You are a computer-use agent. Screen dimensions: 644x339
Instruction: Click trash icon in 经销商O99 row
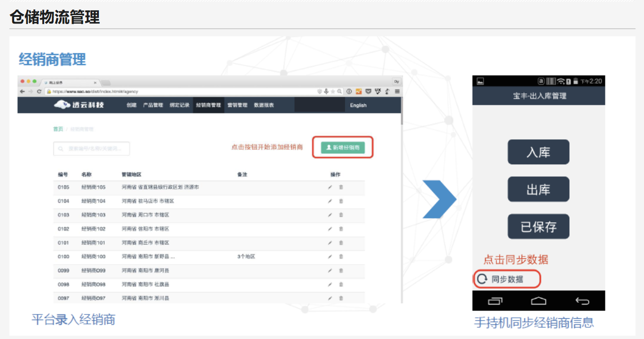(x=341, y=271)
